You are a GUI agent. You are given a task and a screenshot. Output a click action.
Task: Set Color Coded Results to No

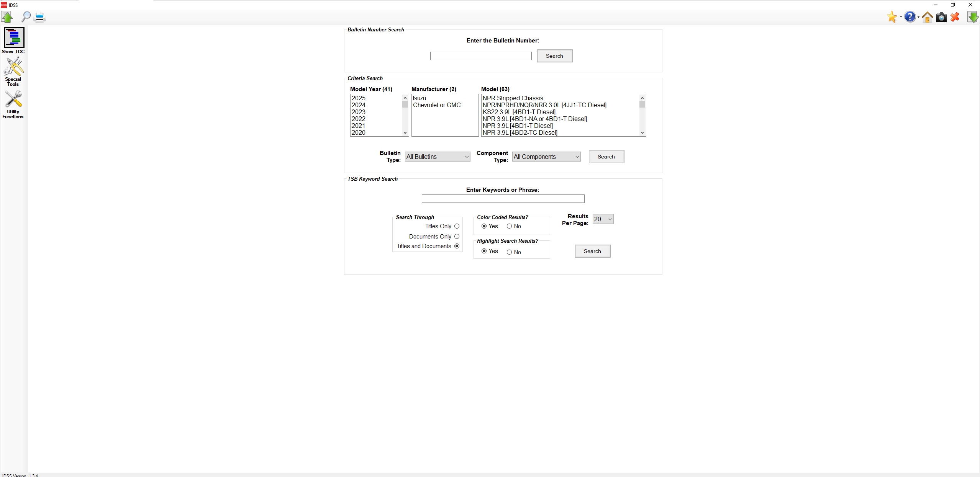[x=509, y=226]
